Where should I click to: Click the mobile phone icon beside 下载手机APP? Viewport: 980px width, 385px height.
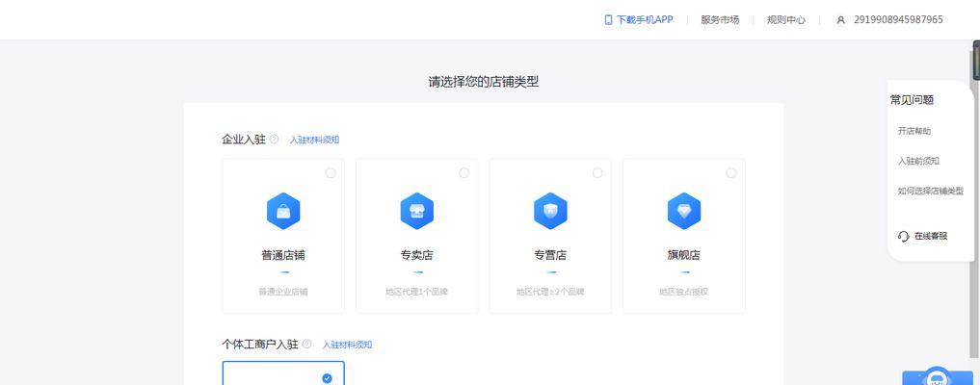608,20
